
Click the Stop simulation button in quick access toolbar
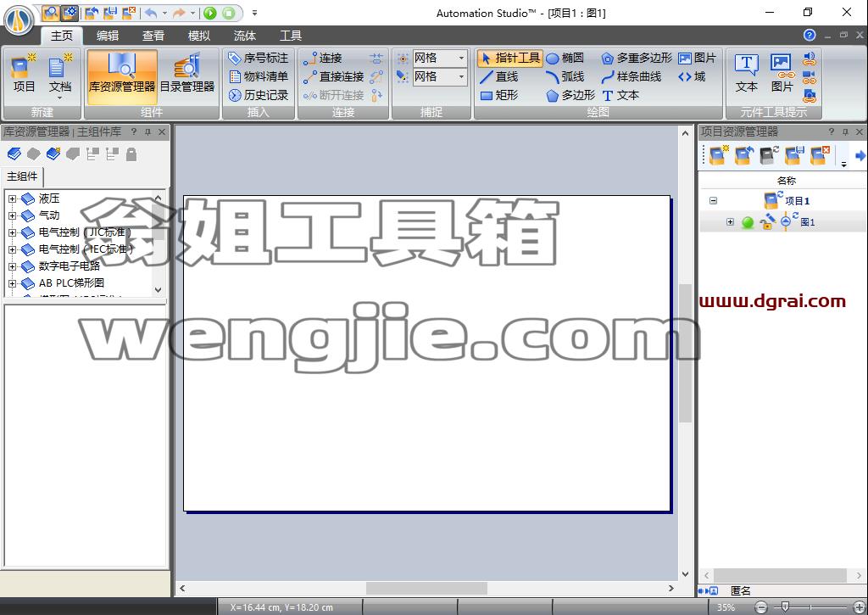(228, 13)
